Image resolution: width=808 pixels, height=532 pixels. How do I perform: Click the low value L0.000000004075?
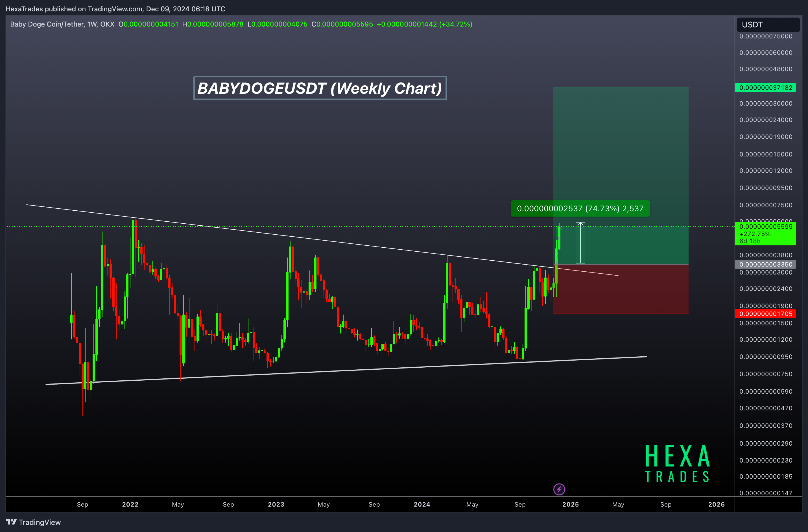click(x=277, y=24)
